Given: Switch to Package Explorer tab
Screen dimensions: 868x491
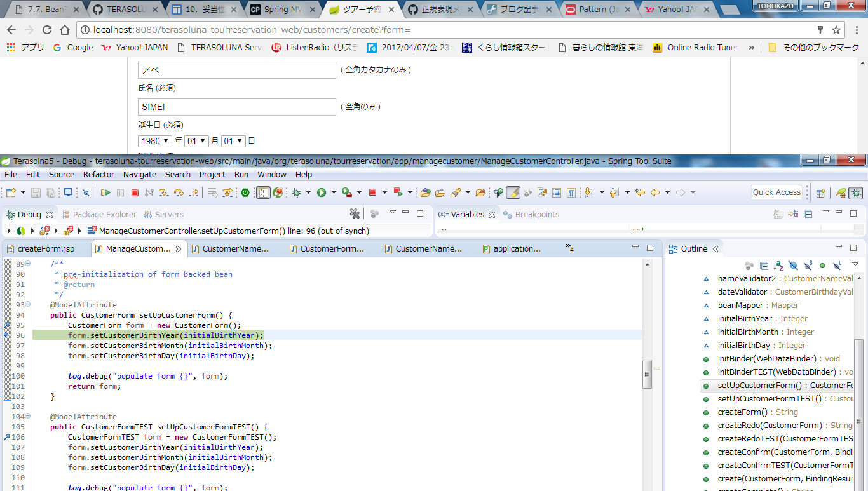Looking at the screenshot, I should (x=98, y=215).
